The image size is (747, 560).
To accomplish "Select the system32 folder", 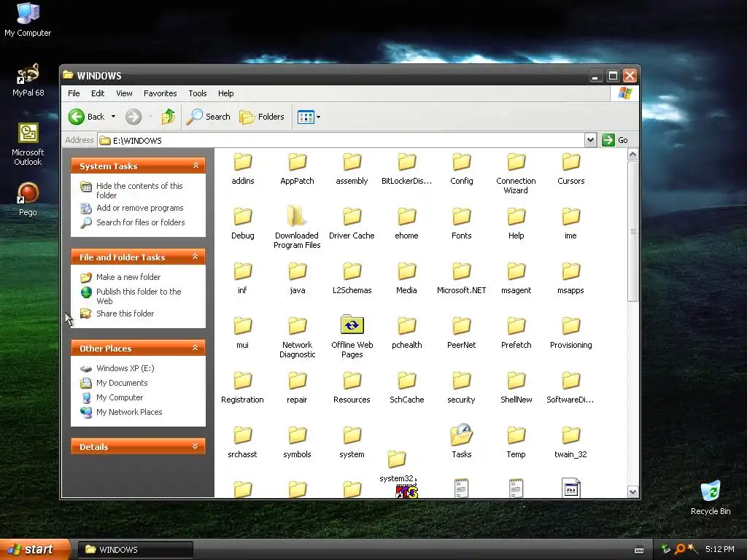I will [397, 467].
